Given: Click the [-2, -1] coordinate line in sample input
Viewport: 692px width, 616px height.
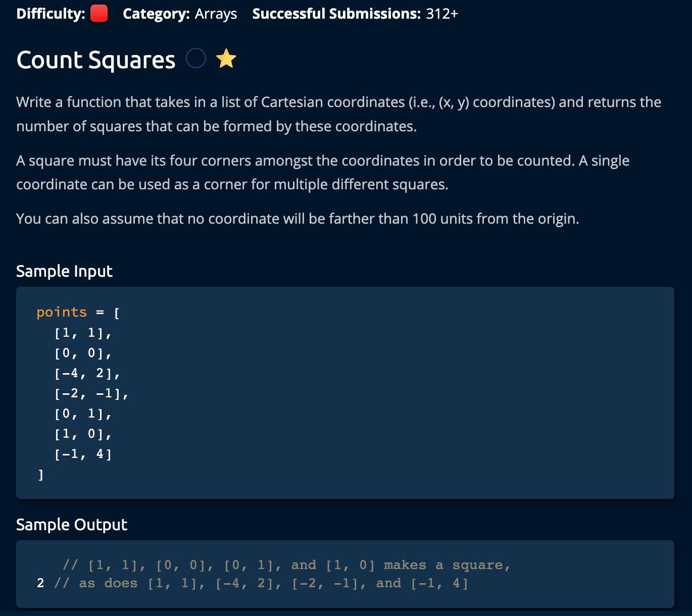Looking at the screenshot, I should (91, 393).
